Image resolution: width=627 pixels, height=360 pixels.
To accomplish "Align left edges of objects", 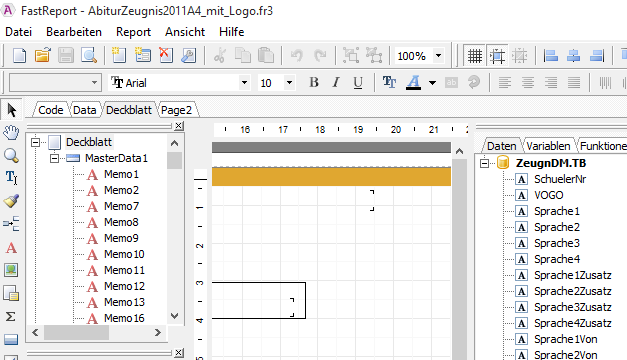I will [x=551, y=56].
